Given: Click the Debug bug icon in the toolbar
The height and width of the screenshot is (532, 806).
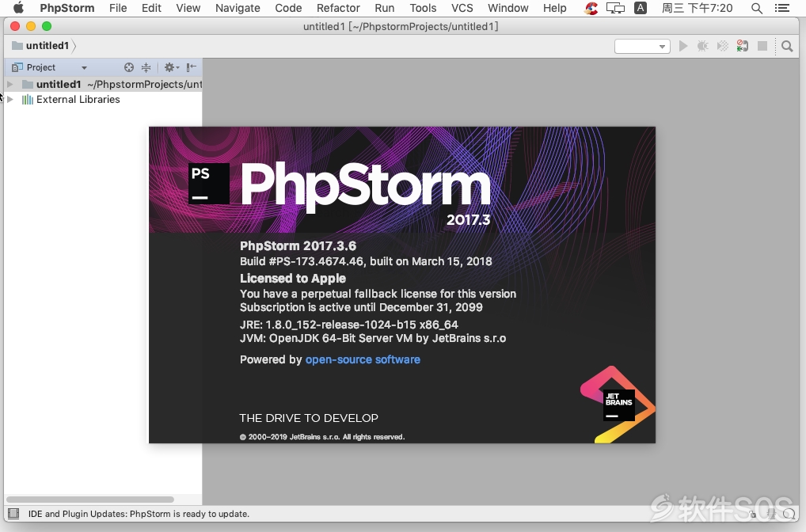Looking at the screenshot, I should pyautogui.click(x=703, y=46).
